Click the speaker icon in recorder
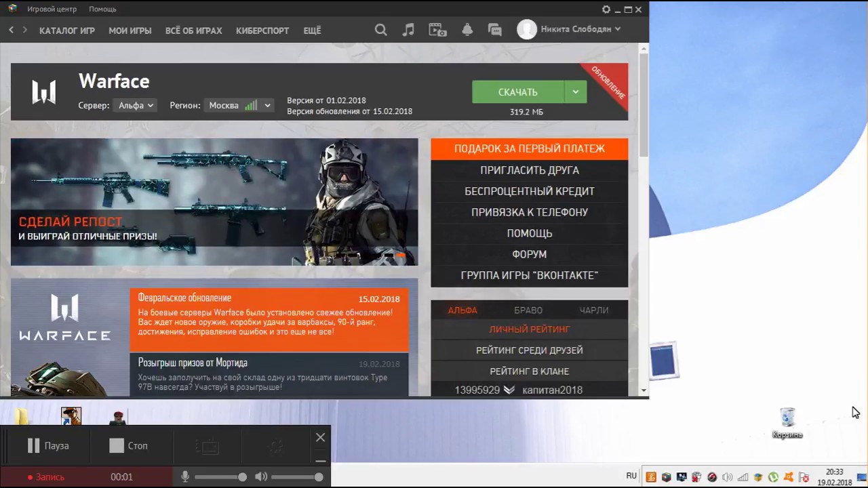 pos(261,477)
